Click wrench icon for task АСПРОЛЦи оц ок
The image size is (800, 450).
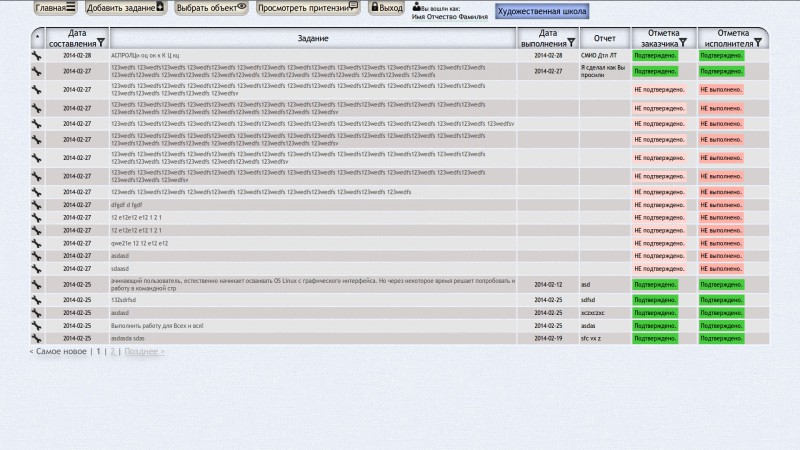(37, 56)
